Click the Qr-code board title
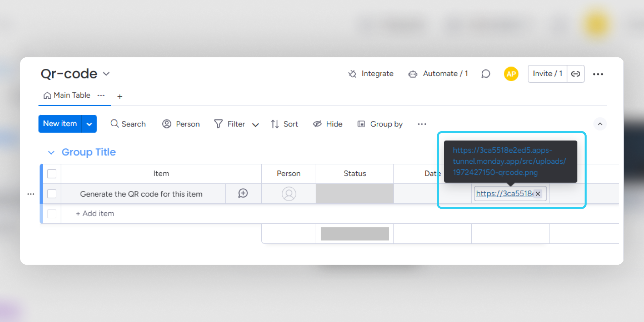 coord(69,74)
